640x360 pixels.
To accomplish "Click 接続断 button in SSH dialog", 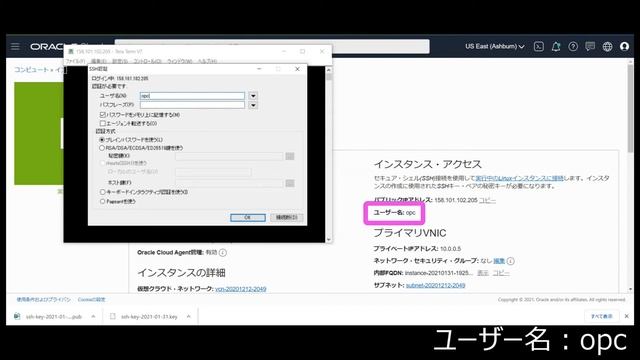I will click(x=287, y=218).
